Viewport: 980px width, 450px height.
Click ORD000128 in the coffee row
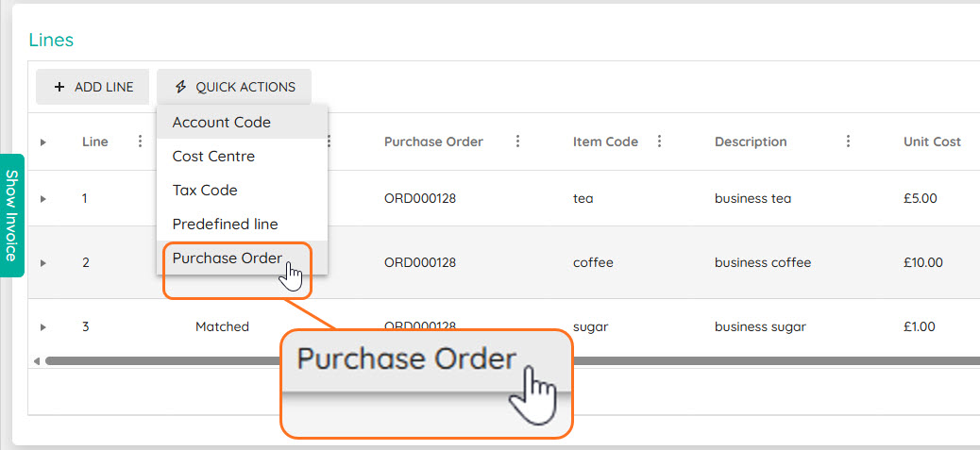tap(420, 263)
